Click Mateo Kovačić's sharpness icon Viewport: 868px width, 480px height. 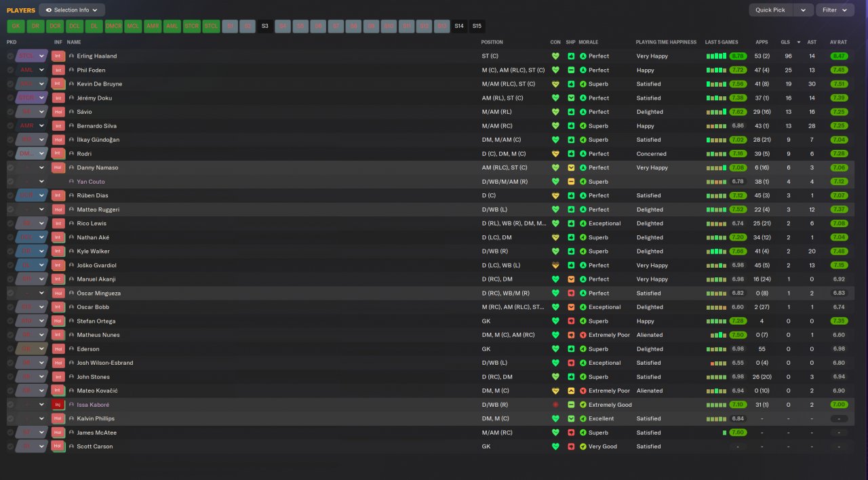(x=571, y=391)
